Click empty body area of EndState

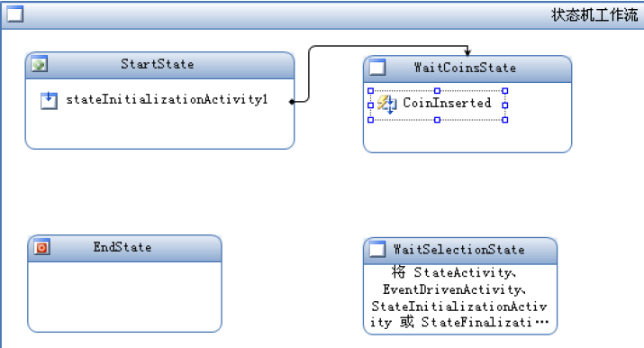tap(125, 296)
